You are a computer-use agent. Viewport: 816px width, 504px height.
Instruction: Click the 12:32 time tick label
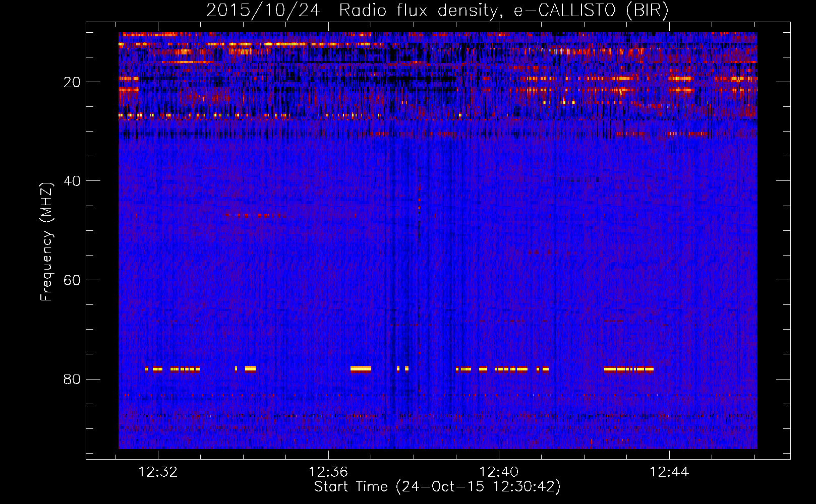point(158,472)
